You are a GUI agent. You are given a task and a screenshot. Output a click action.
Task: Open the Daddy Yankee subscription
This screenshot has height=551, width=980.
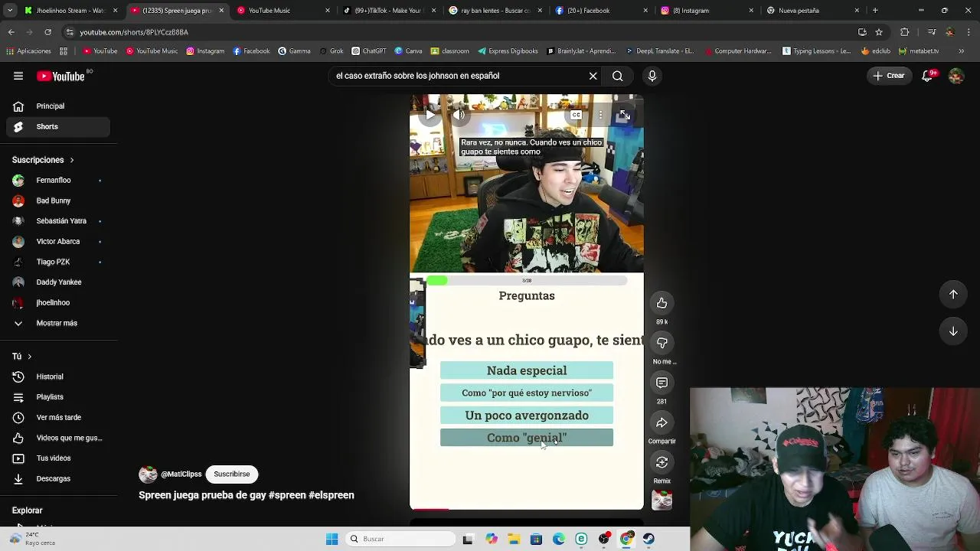[x=58, y=282]
